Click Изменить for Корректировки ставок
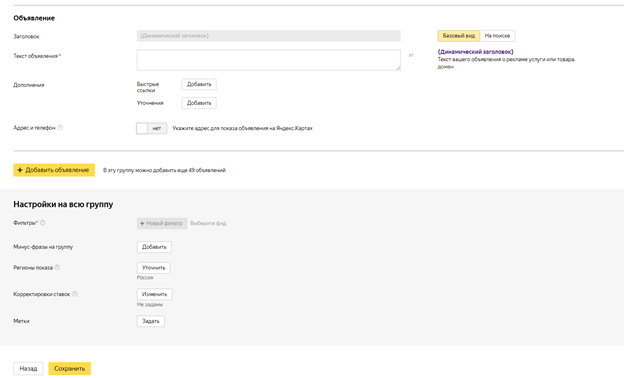 point(155,294)
